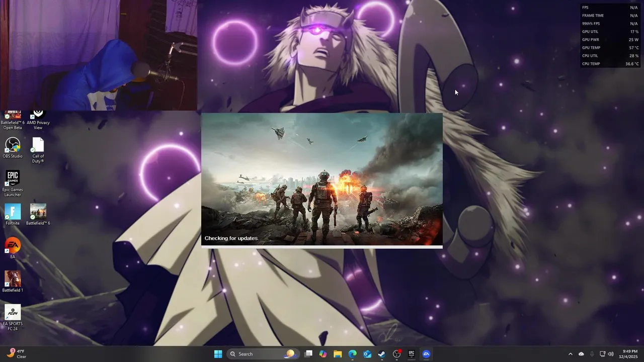Image resolution: width=644 pixels, height=362 pixels.
Task: Open Task View on the taskbar
Action: point(308,354)
